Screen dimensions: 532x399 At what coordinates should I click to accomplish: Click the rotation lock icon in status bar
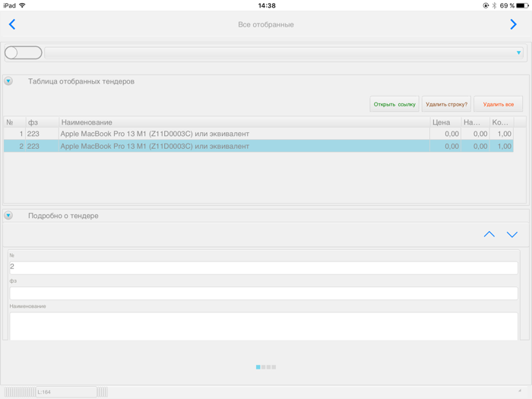coord(486,5)
